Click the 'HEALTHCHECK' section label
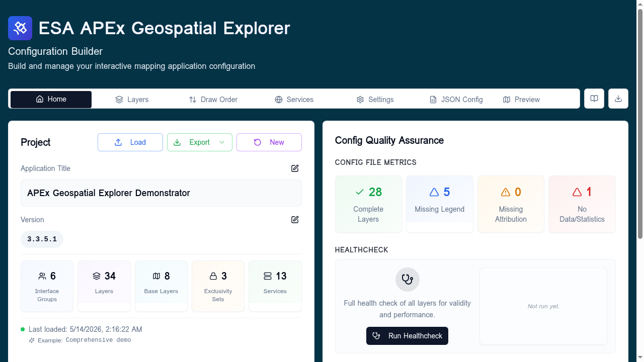Viewport: 644px width, 362px height. point(362,250)
